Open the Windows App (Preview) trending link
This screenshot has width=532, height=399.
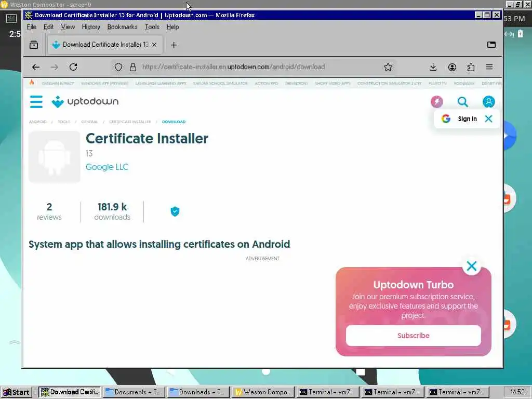point(105,83)
